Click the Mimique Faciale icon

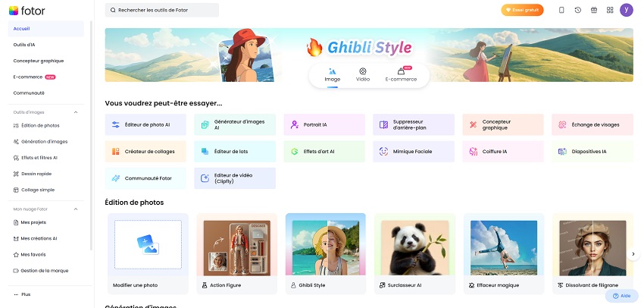click(x=383, y=151)
